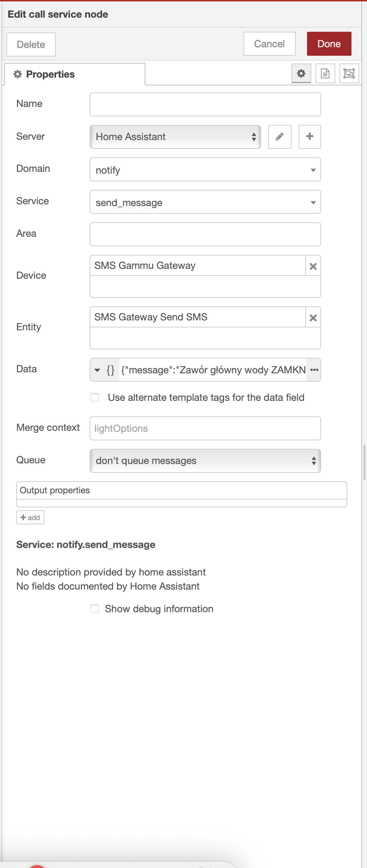This screenshot has width=367, height=868.
Task: Open node description document icon
Action: (x=325, y=73)
